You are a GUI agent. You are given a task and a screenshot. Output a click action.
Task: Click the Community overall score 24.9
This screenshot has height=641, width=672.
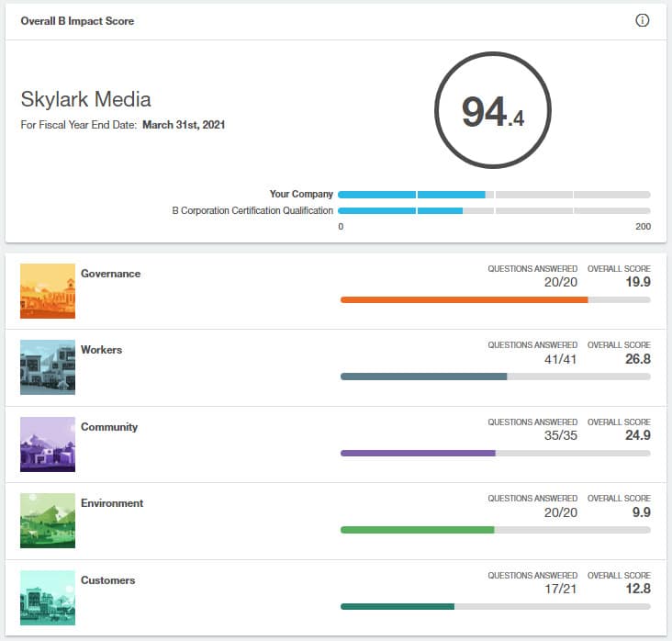coord(638,435)
